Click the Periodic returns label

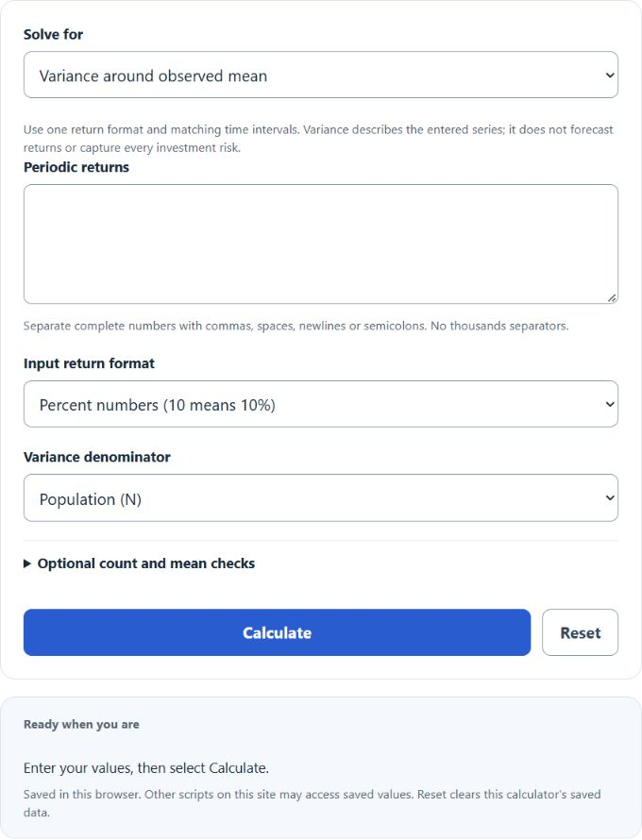tap(76, 167)
